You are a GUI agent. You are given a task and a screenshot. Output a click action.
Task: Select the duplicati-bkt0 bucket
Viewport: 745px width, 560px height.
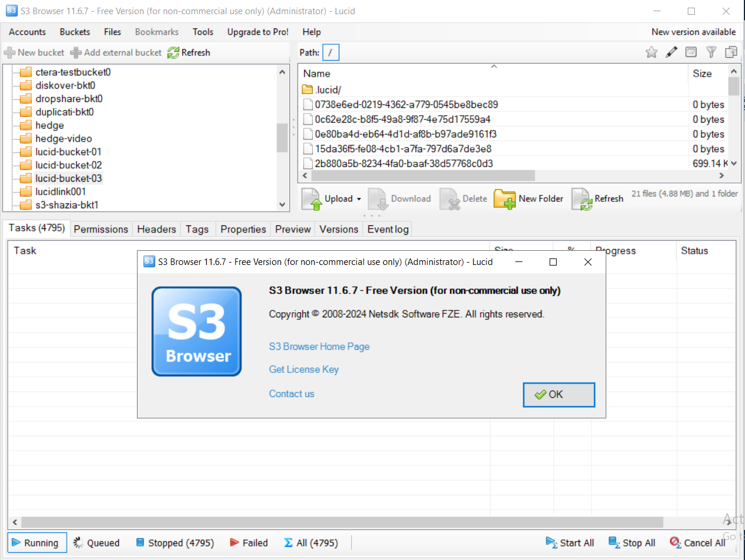(64, 112)
